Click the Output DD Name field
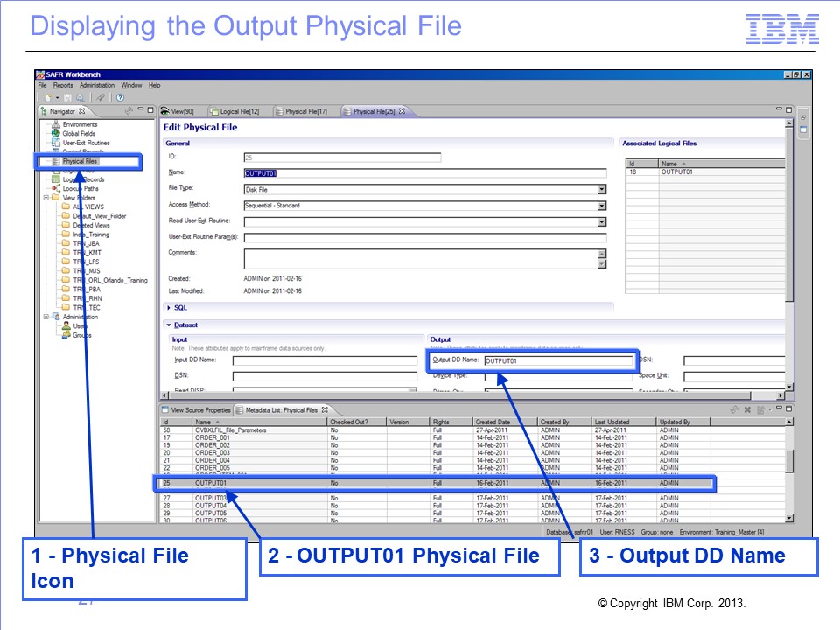This screenshot has width=840, height=630. [558, 360]
